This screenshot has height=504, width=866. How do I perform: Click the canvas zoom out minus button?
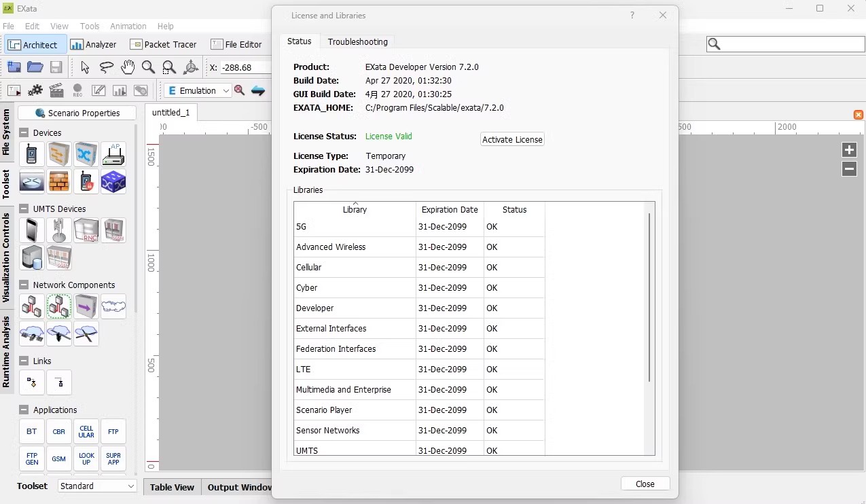(x=849, y=169)
